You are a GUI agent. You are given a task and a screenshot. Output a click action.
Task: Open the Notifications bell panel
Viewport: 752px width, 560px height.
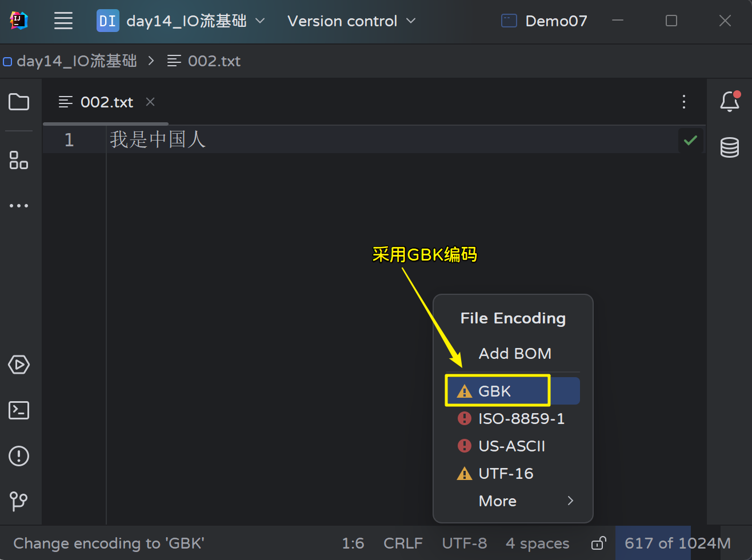730,102
